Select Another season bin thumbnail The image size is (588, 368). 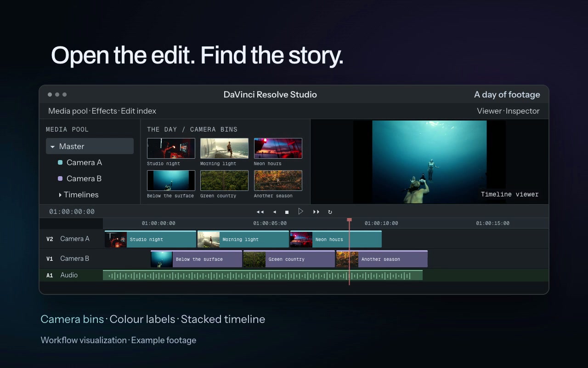coord(278,180)
